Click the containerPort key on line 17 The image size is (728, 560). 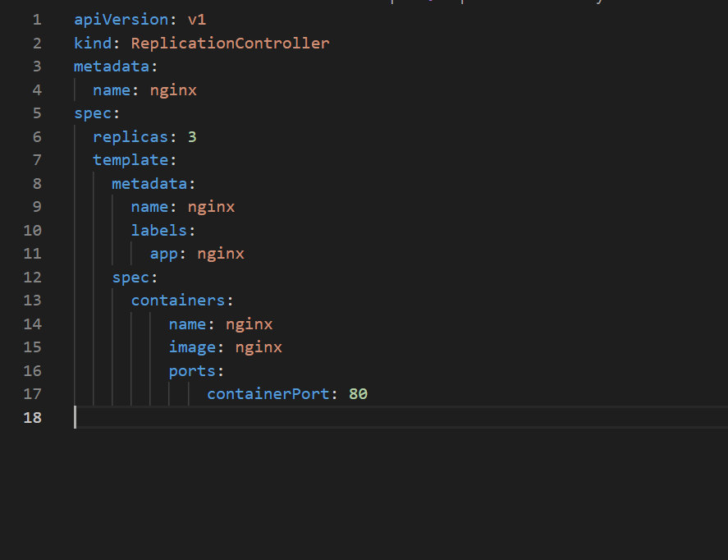pyautogui.click(x=267, y=393)
